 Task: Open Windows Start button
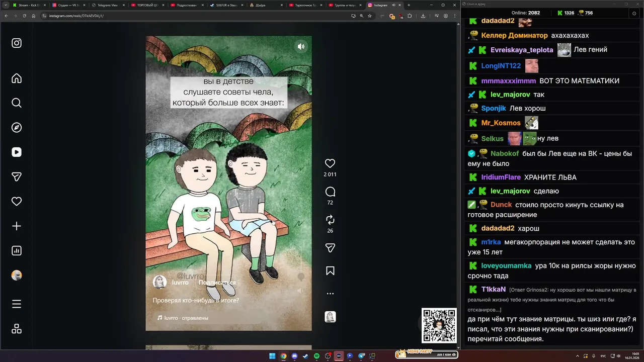272,356
